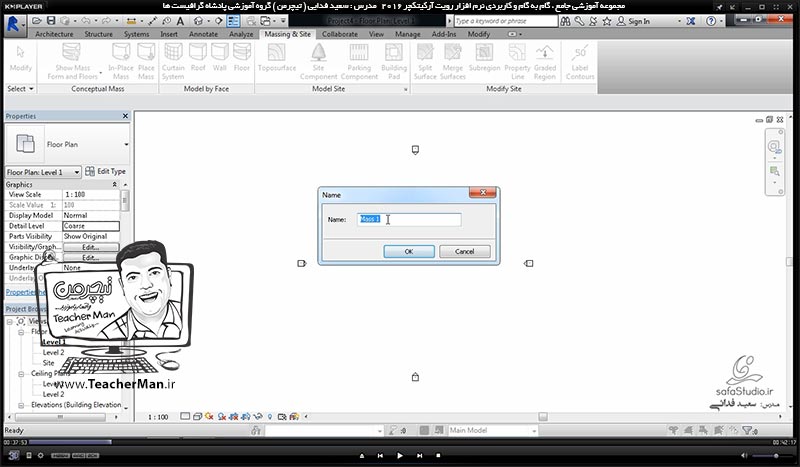Viewport: 800px width, 467px height.
Task: Open the Manage ribbon tab
Action: (408, 34)
